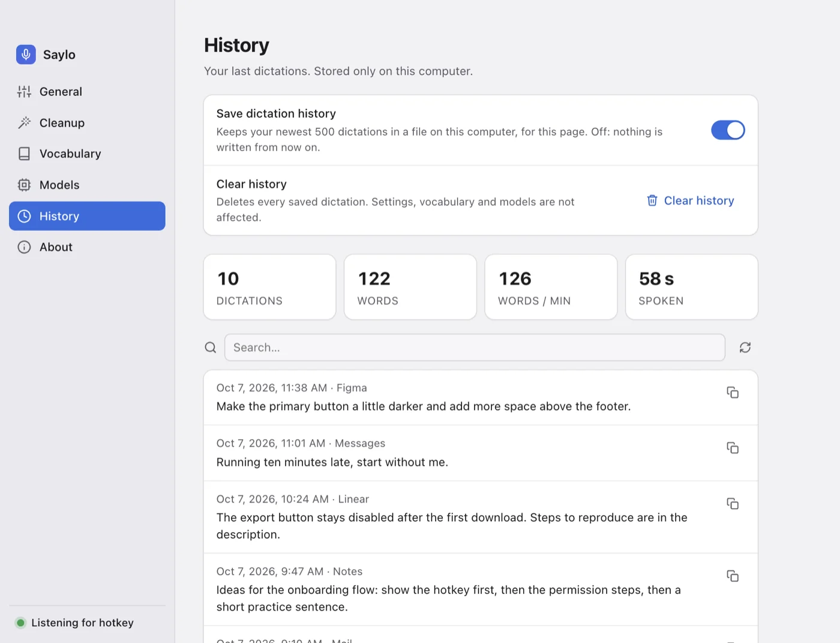Click the History clock icon

tap(24, 216)
